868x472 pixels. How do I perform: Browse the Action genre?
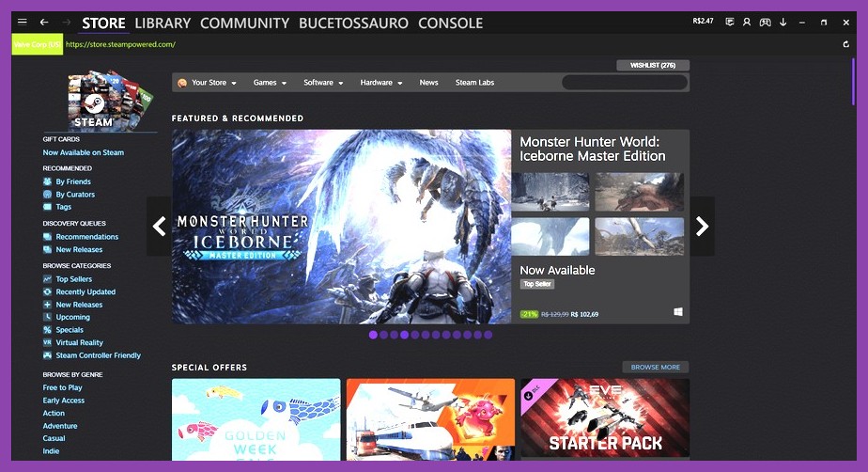click(54, 414)
